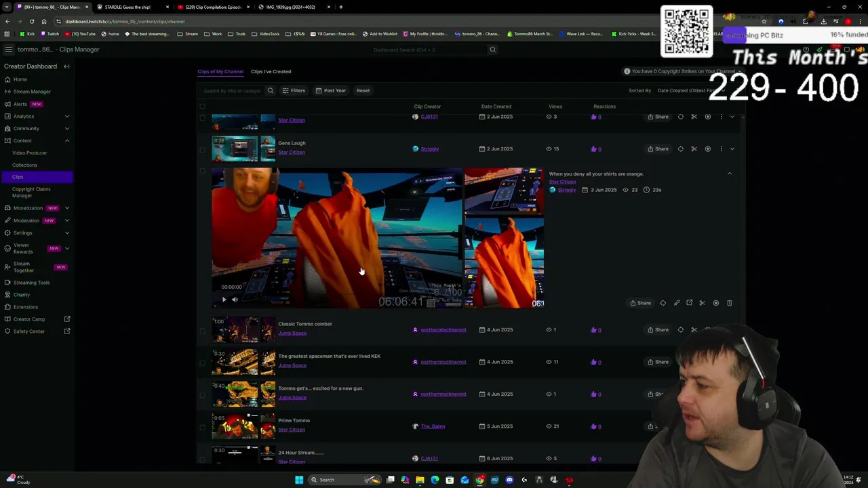
Task: Collapse the Content sidebar section
Action: (66, 140)
